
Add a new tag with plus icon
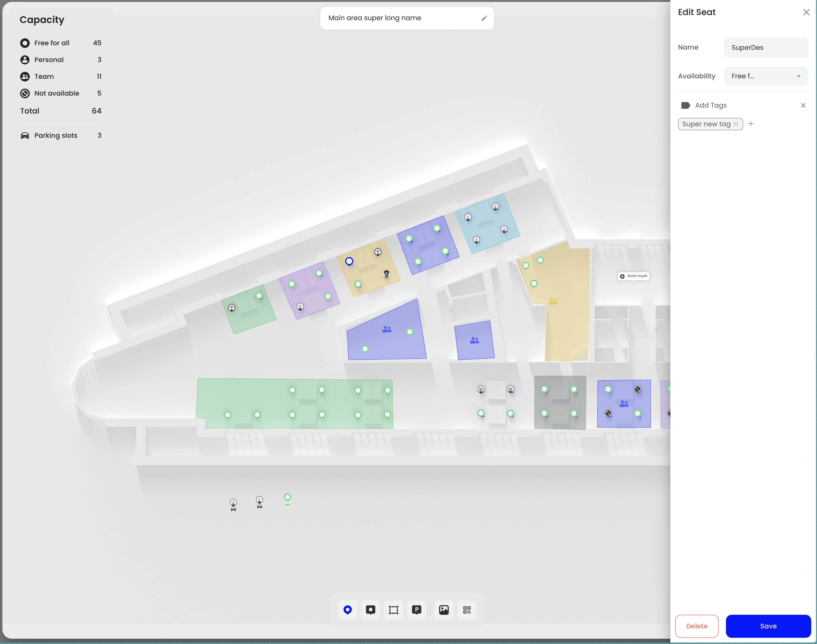(x=751, y=124)
